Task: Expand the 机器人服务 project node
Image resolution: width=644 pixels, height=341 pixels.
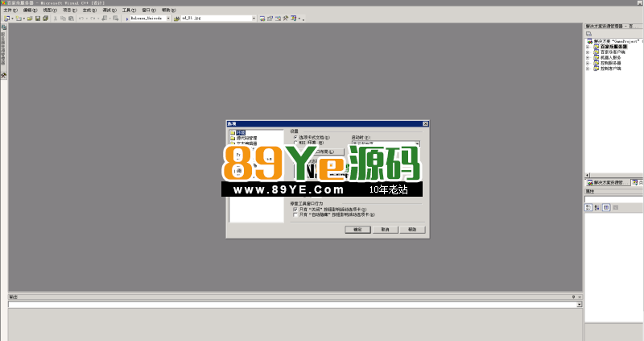Action: click(588, 57)
